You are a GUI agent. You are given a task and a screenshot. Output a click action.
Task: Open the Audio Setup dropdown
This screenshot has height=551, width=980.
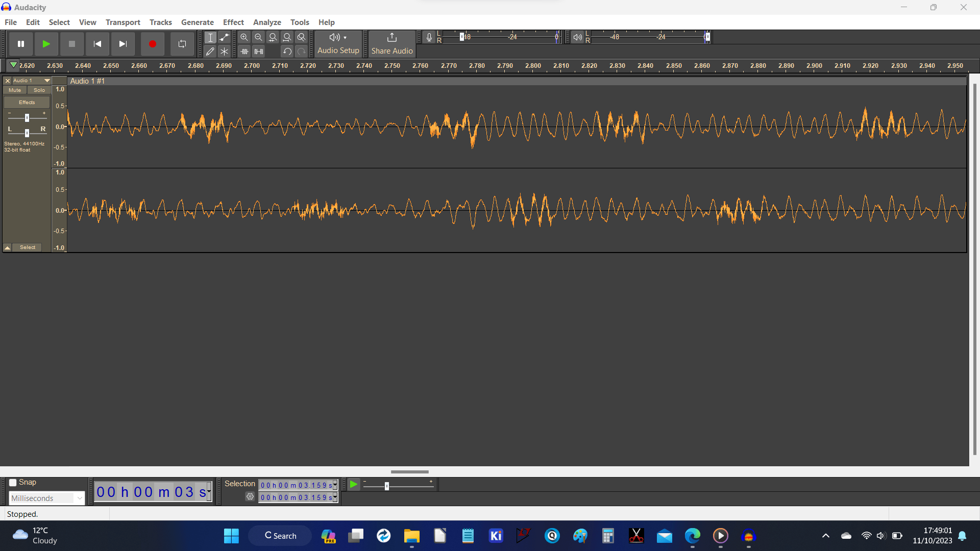click(x=338, y=44)
